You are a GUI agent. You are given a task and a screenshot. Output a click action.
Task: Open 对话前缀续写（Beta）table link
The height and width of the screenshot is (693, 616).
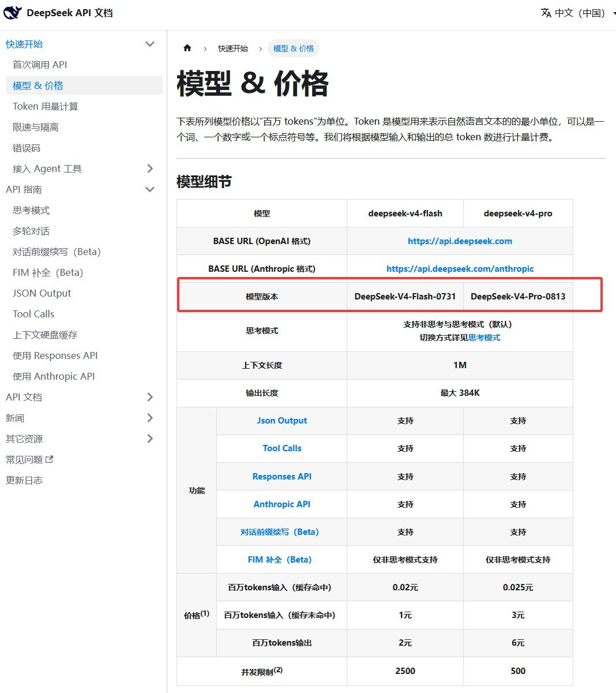pos(280,532)
